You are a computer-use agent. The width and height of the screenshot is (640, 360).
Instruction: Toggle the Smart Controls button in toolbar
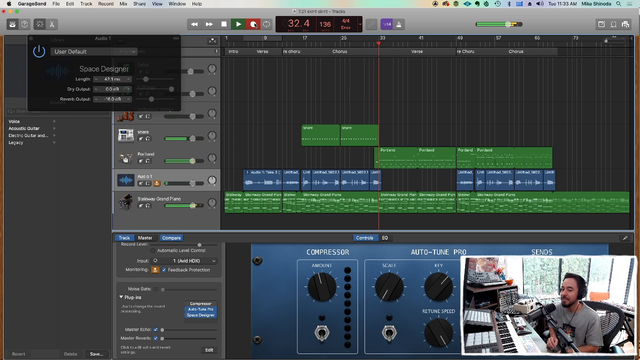tap(40, 24)
